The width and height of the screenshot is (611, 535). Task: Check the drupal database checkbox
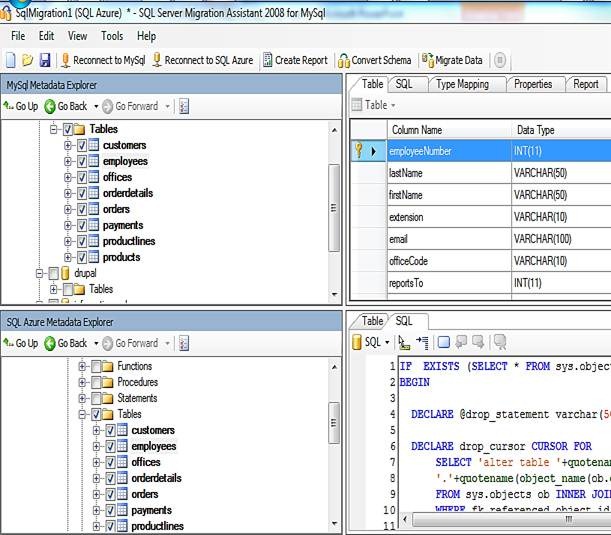click(x=54, y=274)
